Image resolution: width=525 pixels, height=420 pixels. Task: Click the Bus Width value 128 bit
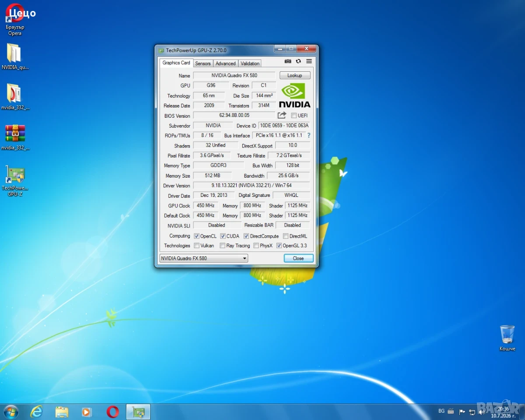click(293, 165)
